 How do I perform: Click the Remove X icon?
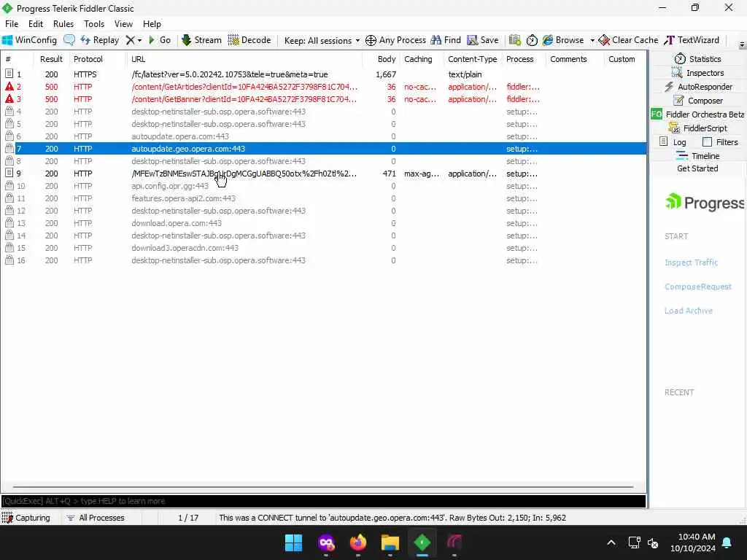(x=130, y=41)
